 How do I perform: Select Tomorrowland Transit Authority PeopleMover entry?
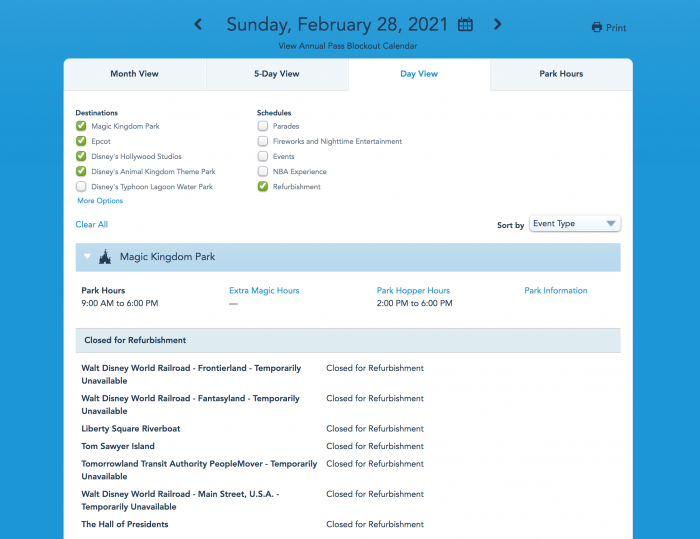[x=199, y=470]
